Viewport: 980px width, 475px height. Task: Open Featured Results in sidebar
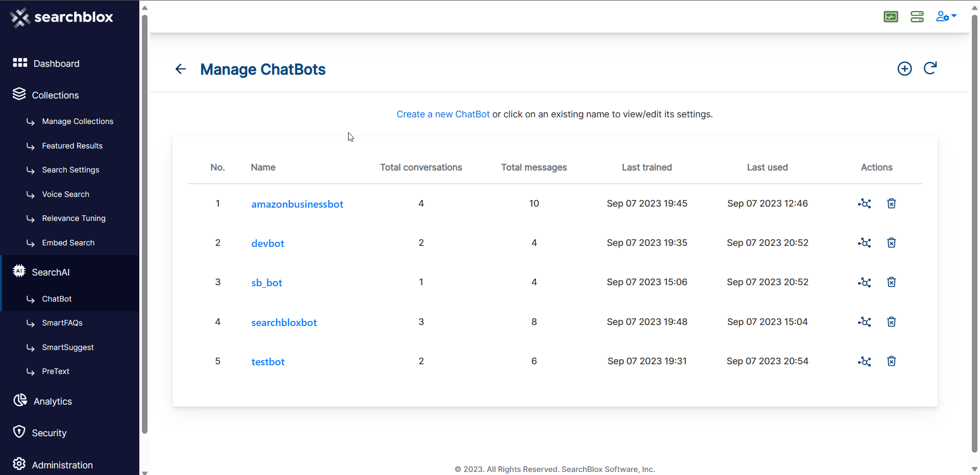pos(72,146)
